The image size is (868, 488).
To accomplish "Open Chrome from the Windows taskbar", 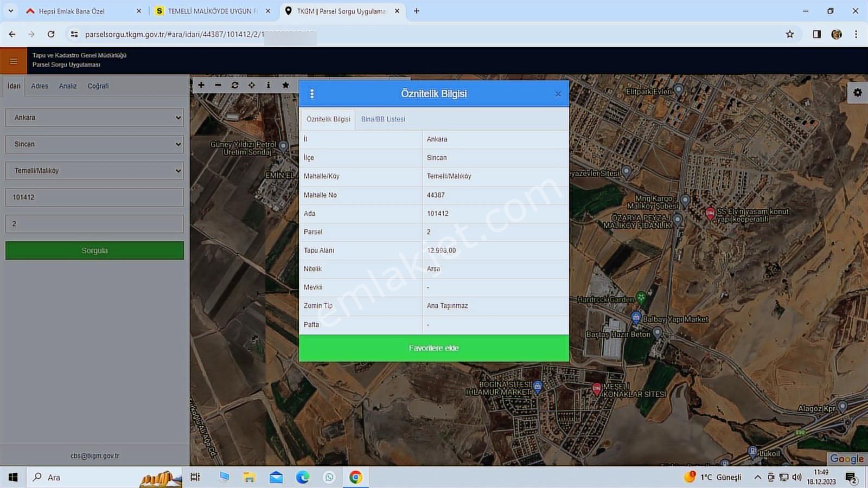I will [356, 477].
